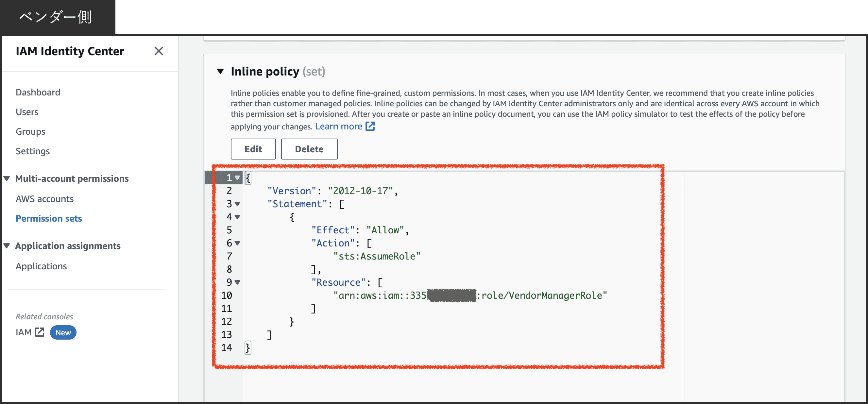The image size is (868, 404).
Task: Click the external link icon beside IAM
Action: click(40, 332)
